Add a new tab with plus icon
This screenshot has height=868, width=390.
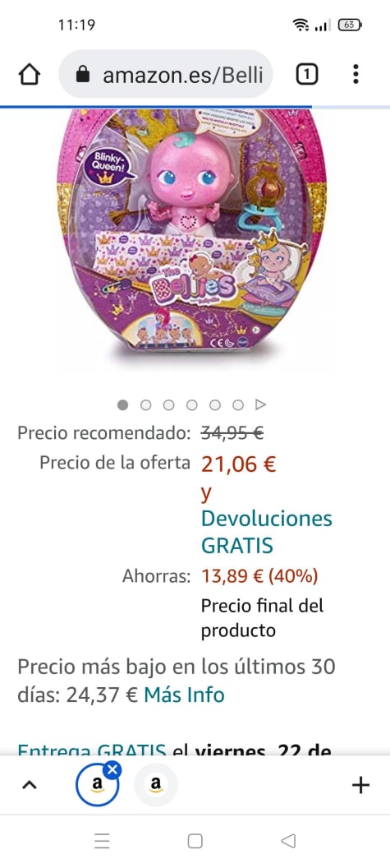click(360, 784)
